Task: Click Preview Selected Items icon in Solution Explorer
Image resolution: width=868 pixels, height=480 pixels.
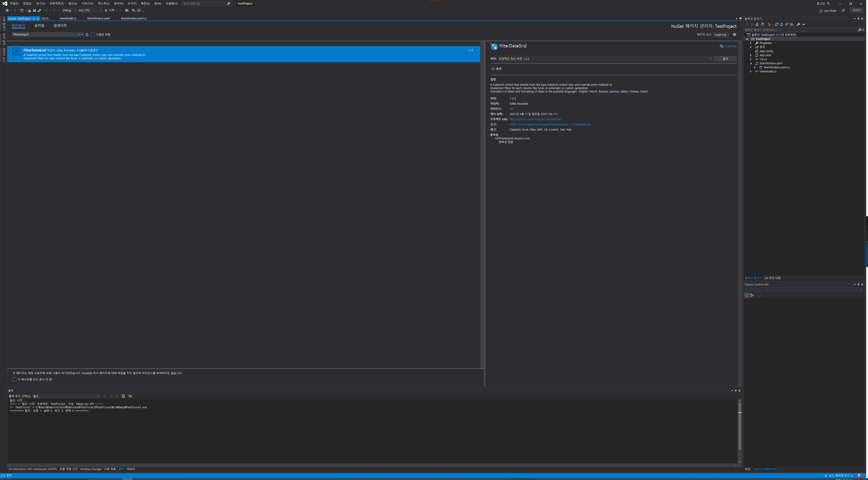Action: pyautogui.click(x=803, y=25)
